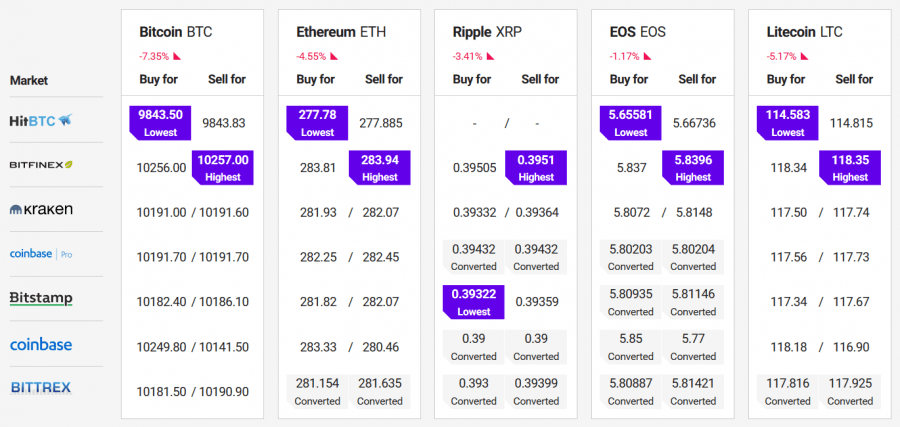The width and height of the screenshot is (900, 427).
Task: Click the Bitcoin Kraken buy price 10191.00
Action: coord(161,213)
